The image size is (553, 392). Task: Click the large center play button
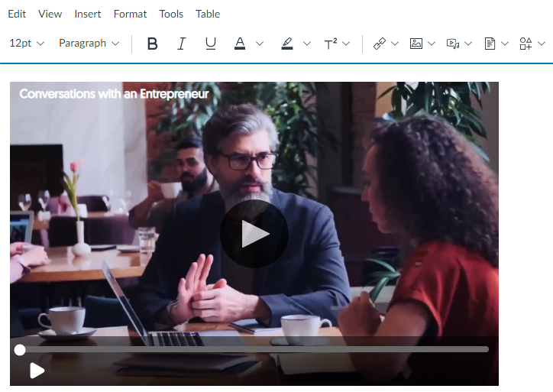254,234
